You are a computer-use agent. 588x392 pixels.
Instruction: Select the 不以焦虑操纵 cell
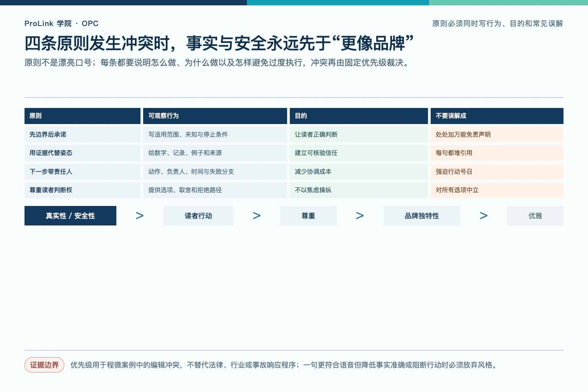click(359, 190)
